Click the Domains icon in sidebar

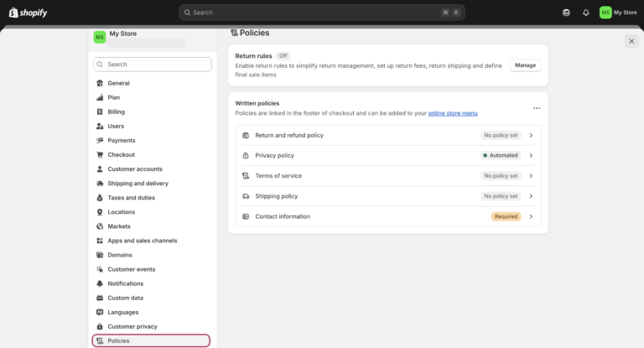coord(100,255)
